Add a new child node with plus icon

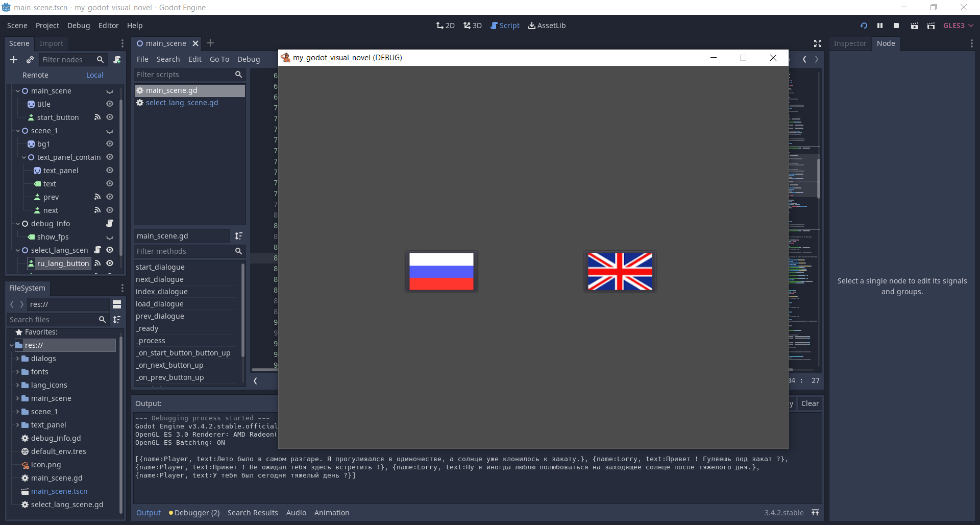[x=14, y=60]
